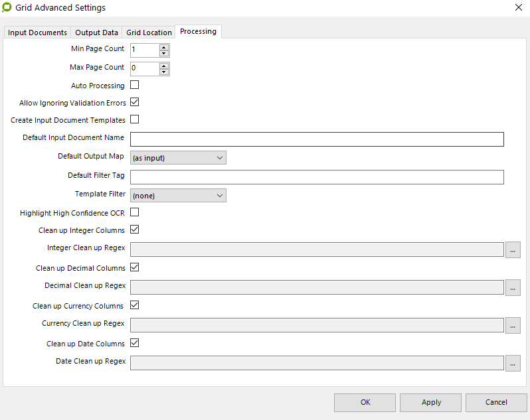Toggle Highlight High Confidence OCR checkbox
This screenshot has width=530, height=420.
click(134, 212)
